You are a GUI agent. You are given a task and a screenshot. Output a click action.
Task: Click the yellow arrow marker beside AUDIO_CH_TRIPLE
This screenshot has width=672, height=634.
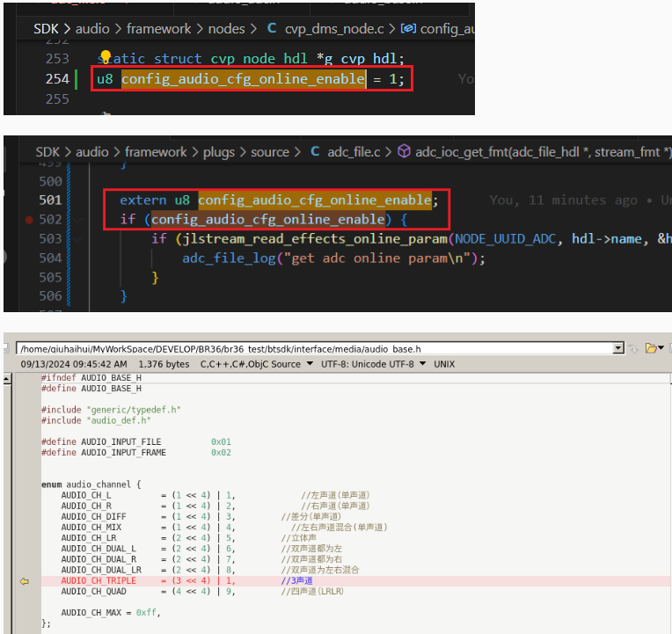coord(25,581)
